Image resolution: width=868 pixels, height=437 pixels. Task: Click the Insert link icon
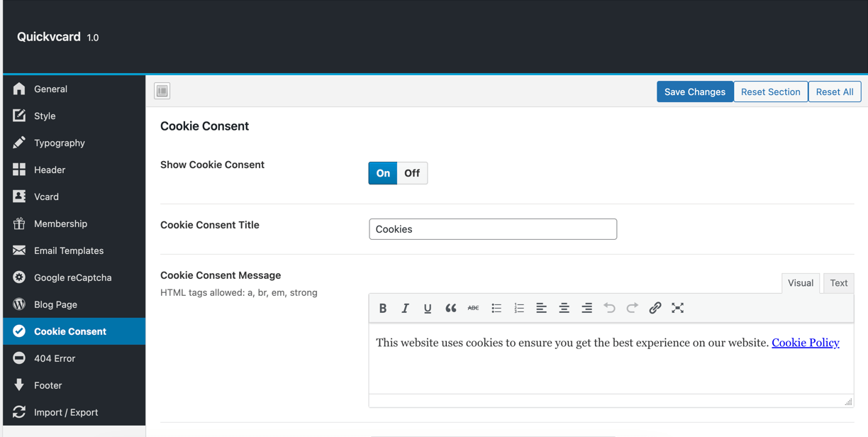coord(655,308)
